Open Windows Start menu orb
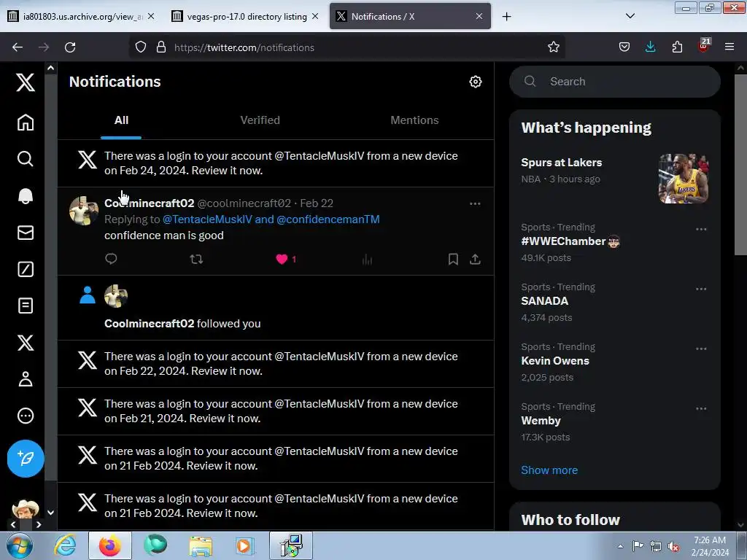This screenshot has width=747, height=560. (x=20, y=546)
